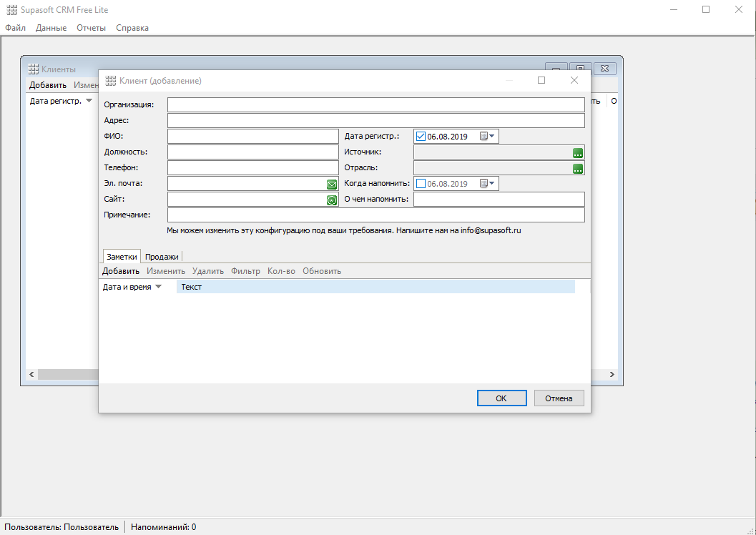Open the Справка menu
Image resolution: width=756 pixels, height=535 pixels.
coord(132,28)
